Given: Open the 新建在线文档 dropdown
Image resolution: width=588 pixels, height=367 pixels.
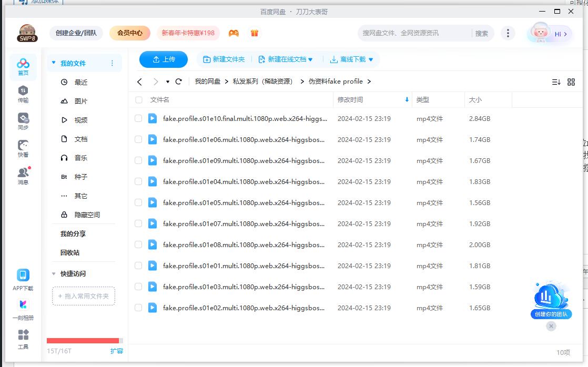Looking at the screenshot, I should click(286, 59).
